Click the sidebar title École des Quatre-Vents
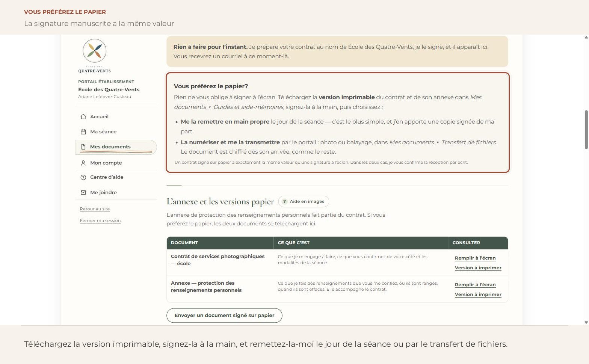 [109, 90]
